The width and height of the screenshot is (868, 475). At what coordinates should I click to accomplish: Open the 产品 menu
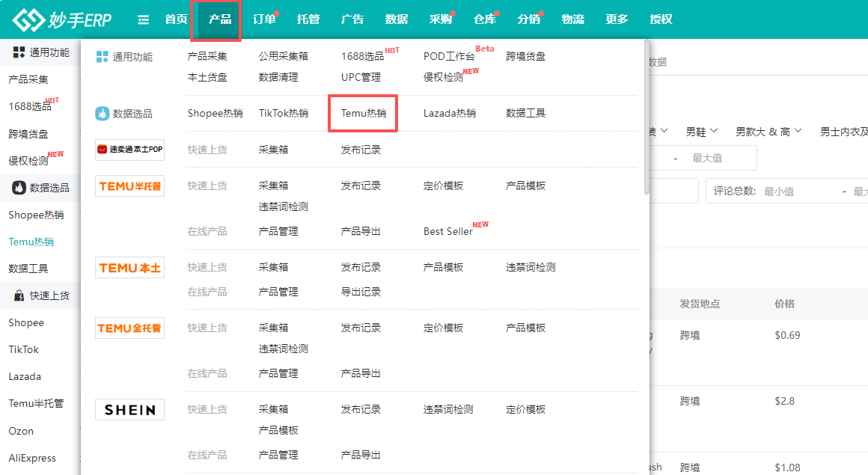pos(220,19)
